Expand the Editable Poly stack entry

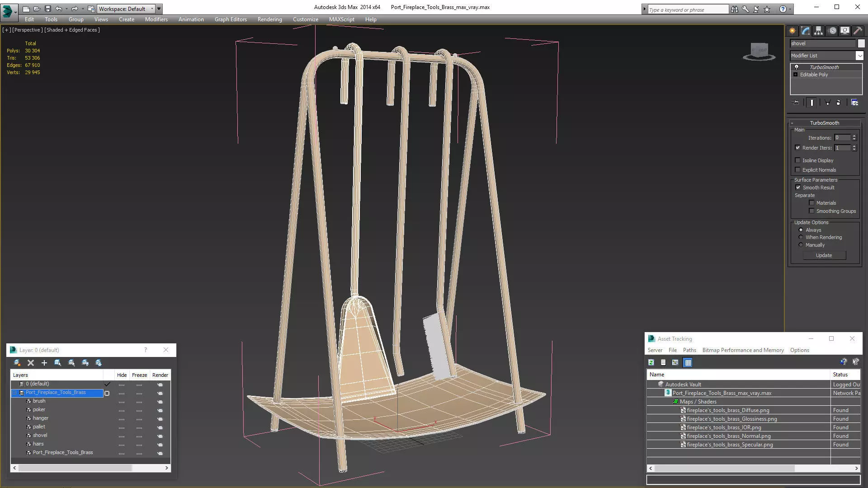click(x=796, y=75)
